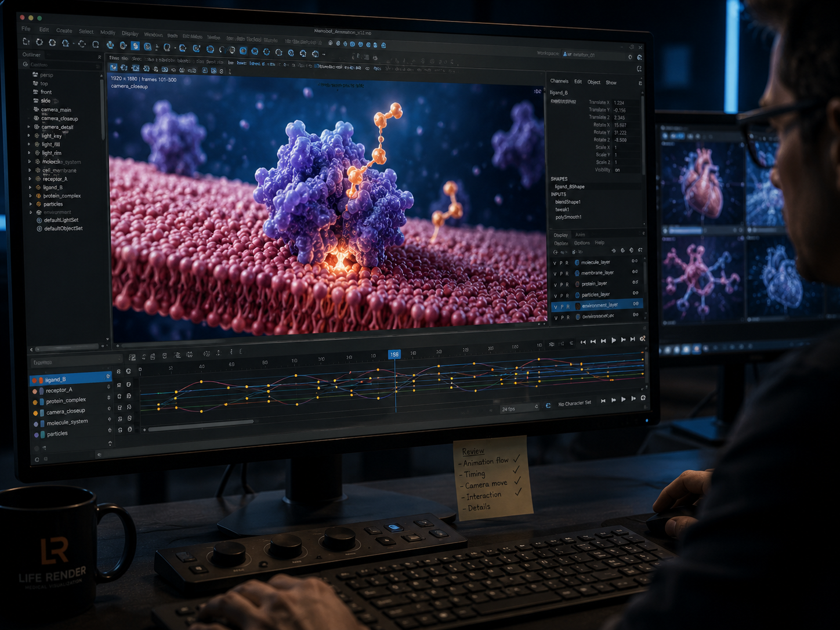The width and height of the screenshot is (840, 630).
Task: Expand the camera_detail node in Outliner
Action: point(29,126)
